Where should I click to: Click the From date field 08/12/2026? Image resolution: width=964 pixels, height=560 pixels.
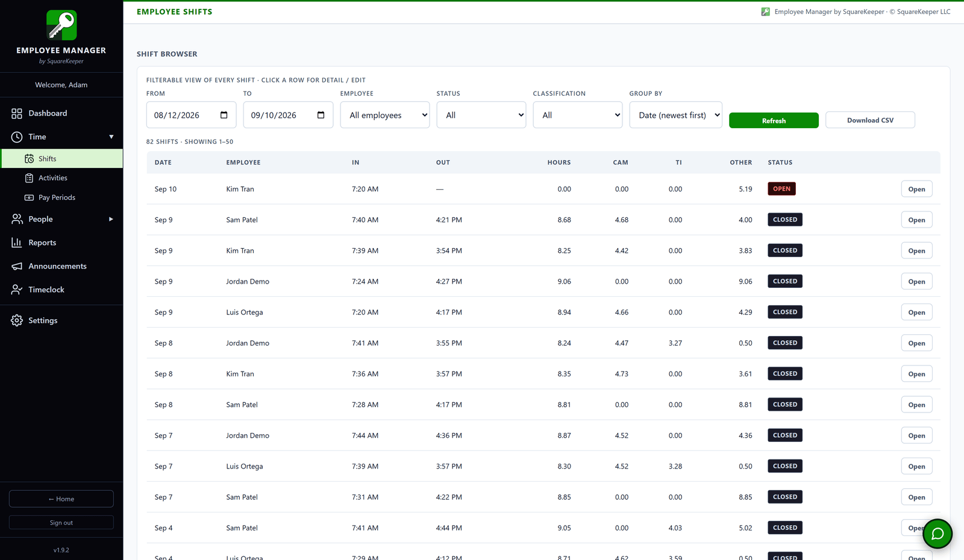pos(192,115)
